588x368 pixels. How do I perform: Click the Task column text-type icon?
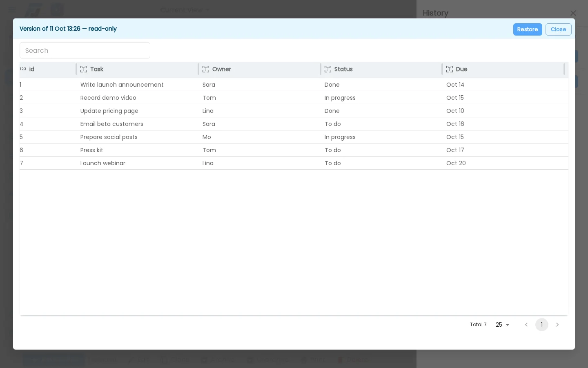pyautogui.click(x=84, y=69)
